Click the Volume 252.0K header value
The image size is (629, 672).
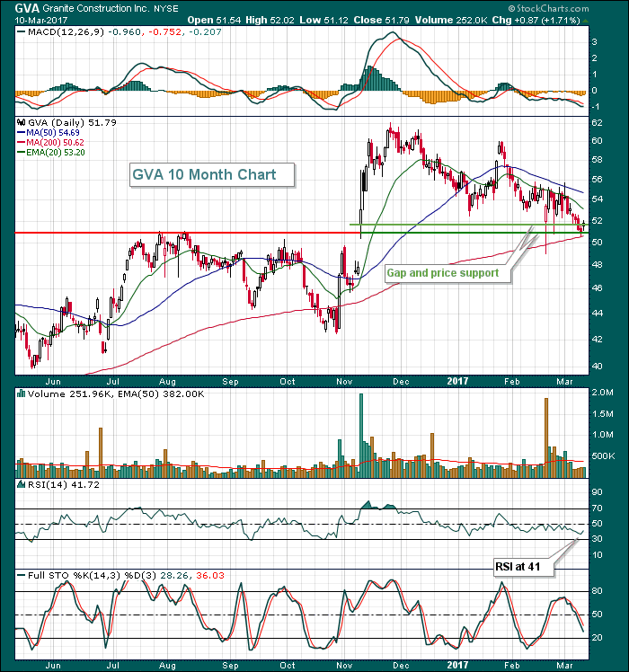point(451,20)
